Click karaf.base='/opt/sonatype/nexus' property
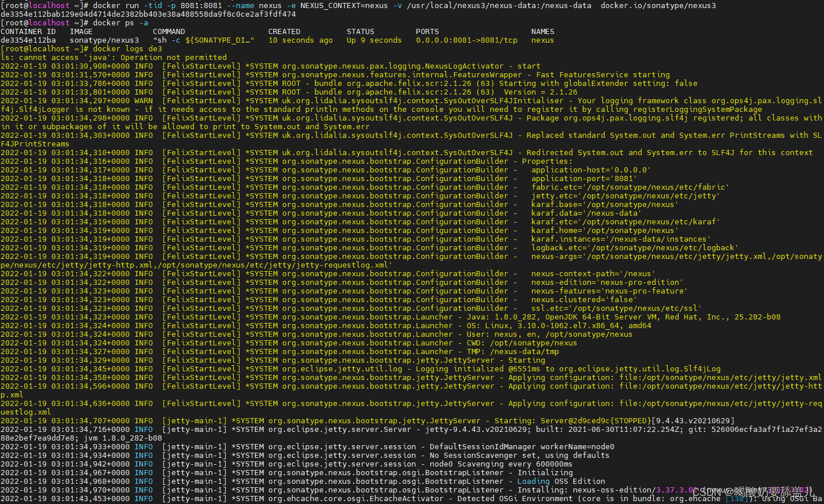The width and height of the screenshot is (824, 504). point(605,205)
